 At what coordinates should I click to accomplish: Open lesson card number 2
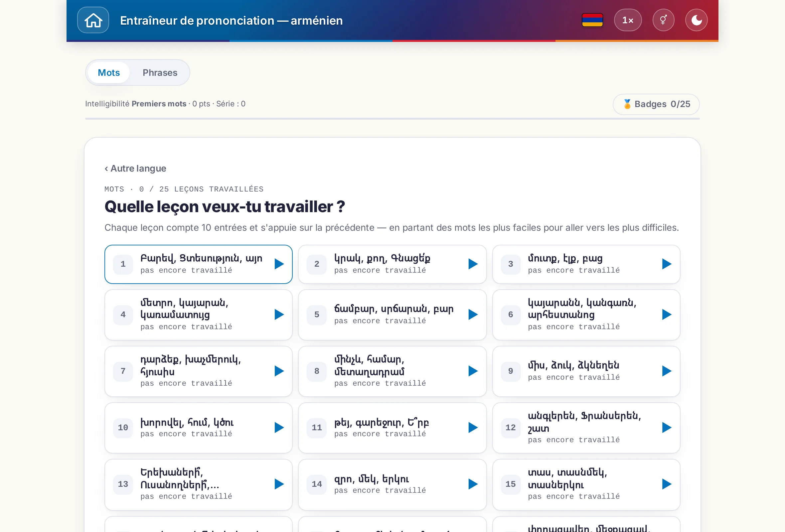[392, 264]
